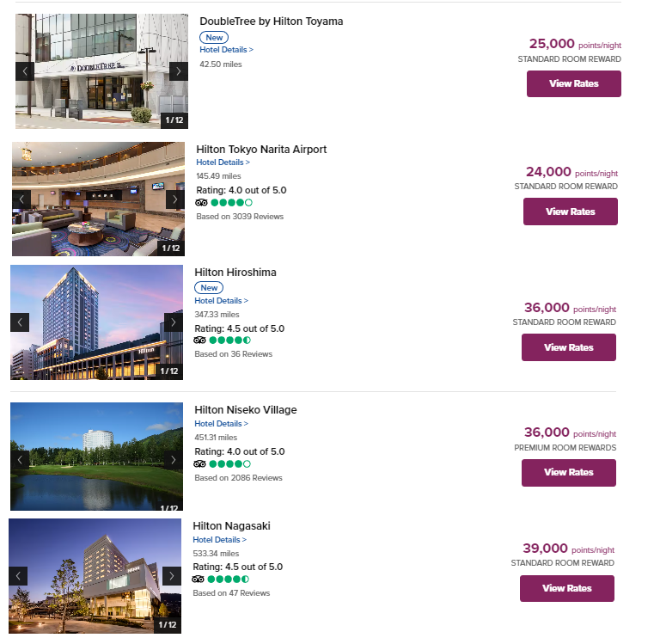View Rates for Hilton Hiroshima
This screenshot has width=654, height=644.
568,347
